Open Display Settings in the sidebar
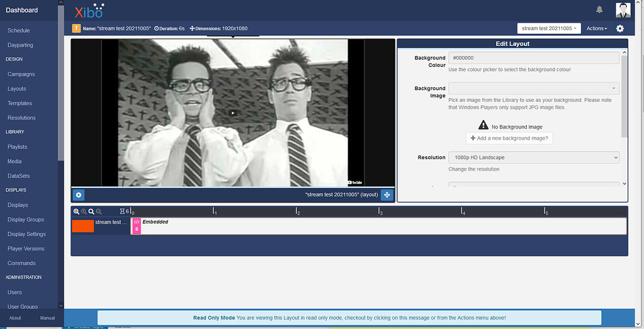The height and width of the screenshot is (329, 644). tap(26, 234)
